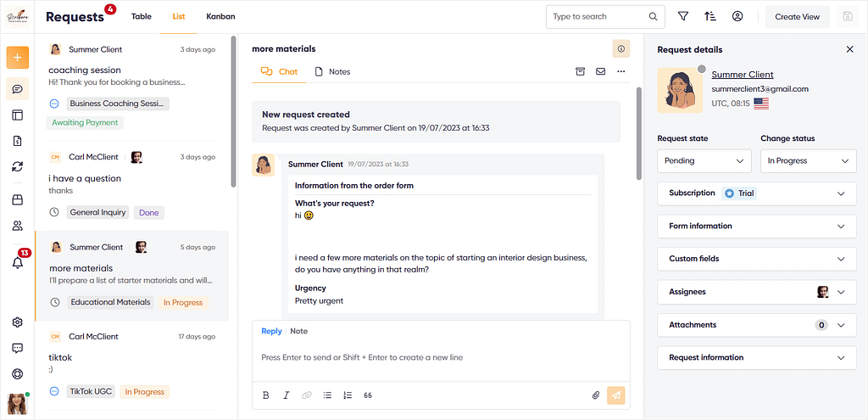The width and height of the screenshot is (868, 420).
Task: Switch to the Kanban view tab
Action: point(220,17)
